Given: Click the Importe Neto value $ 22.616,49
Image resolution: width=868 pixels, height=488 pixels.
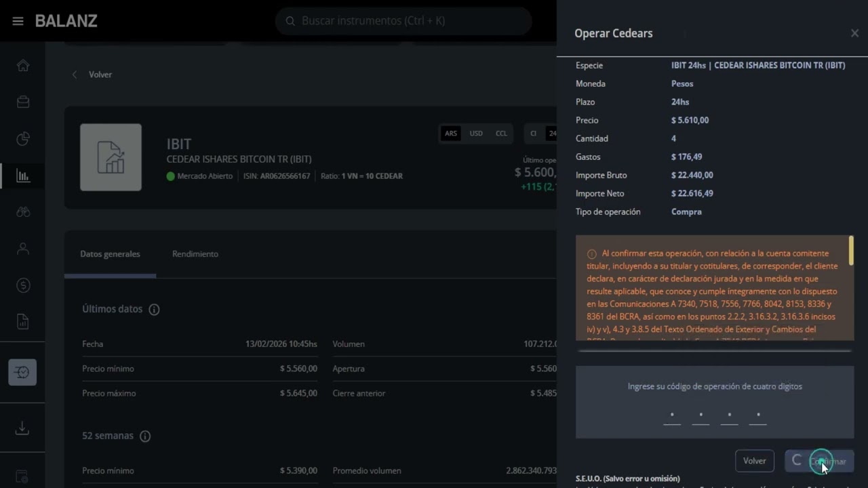Looking at the screenshot, I should [x=692, y=194].
